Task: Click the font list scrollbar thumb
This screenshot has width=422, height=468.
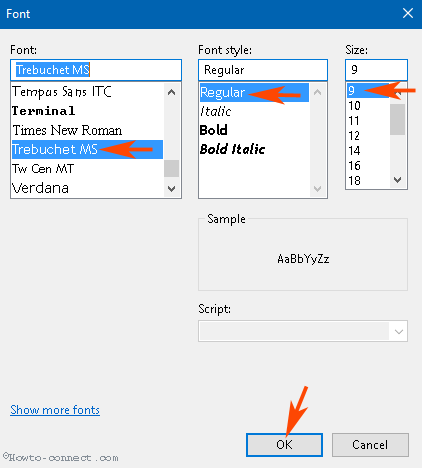Action: pos(172,168)
